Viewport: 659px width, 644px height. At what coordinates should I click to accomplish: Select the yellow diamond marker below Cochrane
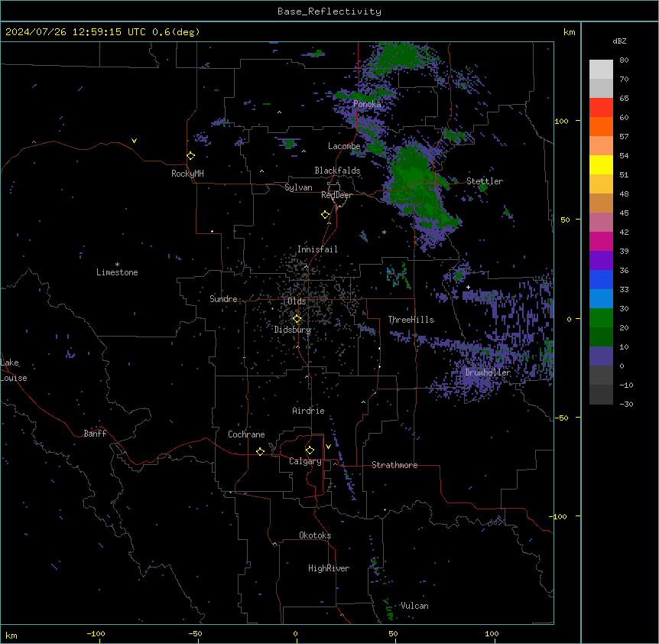point(260,451)
